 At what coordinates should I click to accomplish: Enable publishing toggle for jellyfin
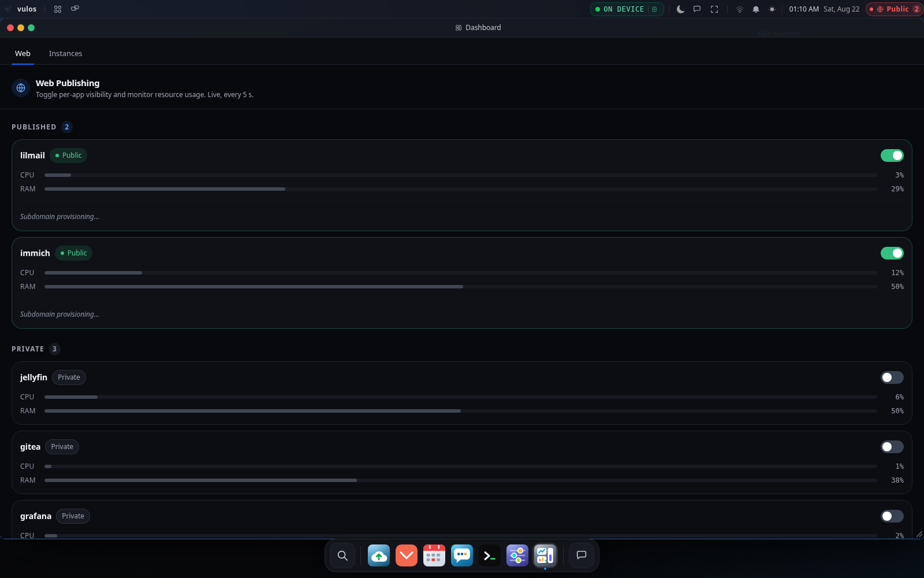pyautogui.click(x=892, y=377)
